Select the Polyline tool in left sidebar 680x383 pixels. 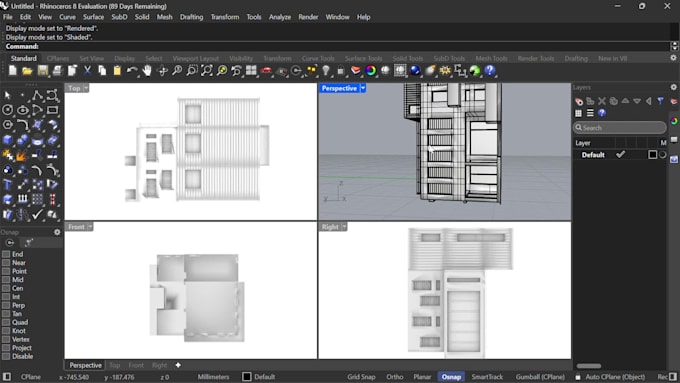point(37,95)
